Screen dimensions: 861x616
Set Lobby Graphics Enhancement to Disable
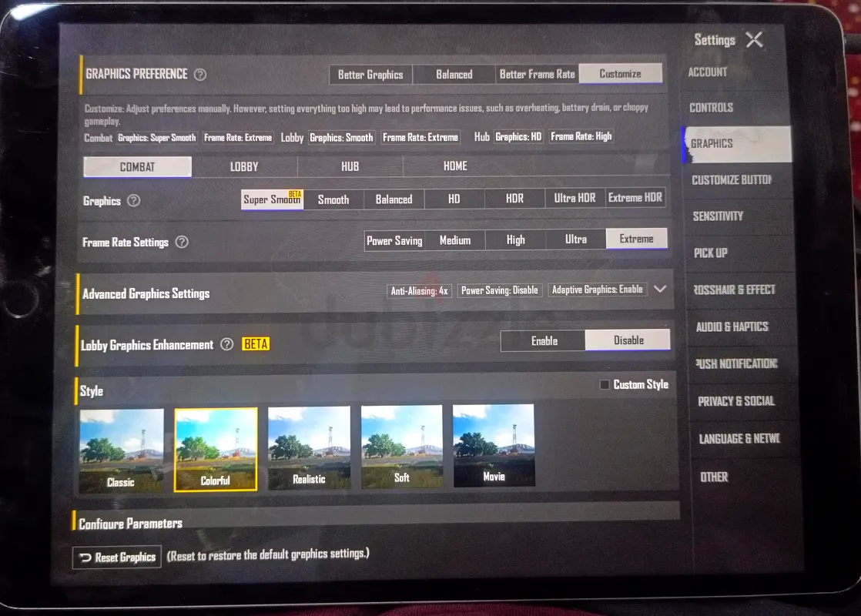[628, 340]
